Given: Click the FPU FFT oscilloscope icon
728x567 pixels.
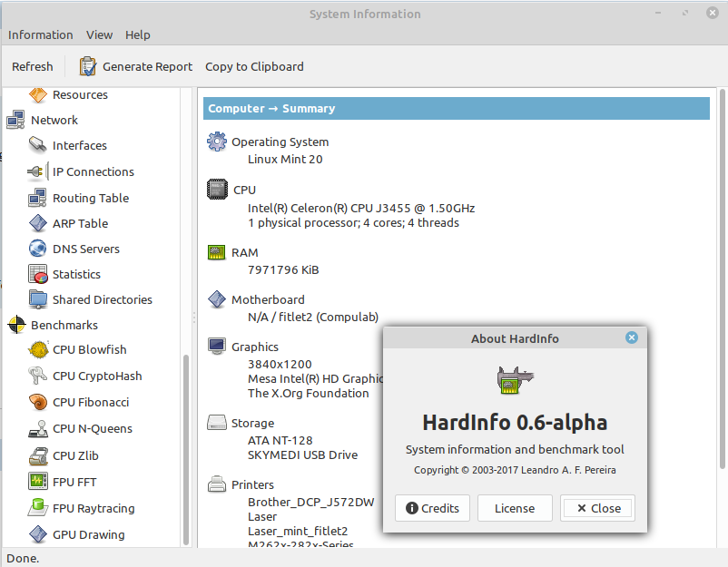Looking at the screenshot, I should tap(37, 482).
